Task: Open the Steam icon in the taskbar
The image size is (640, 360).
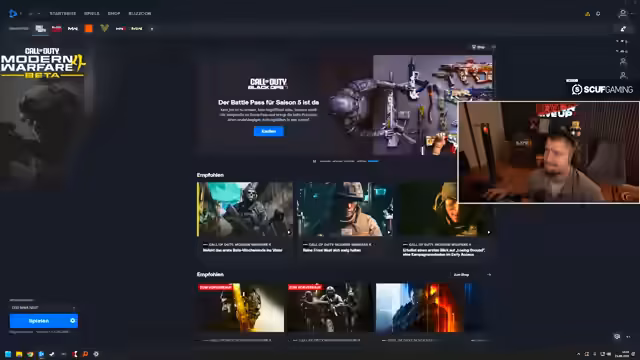Action: point(52,354)
